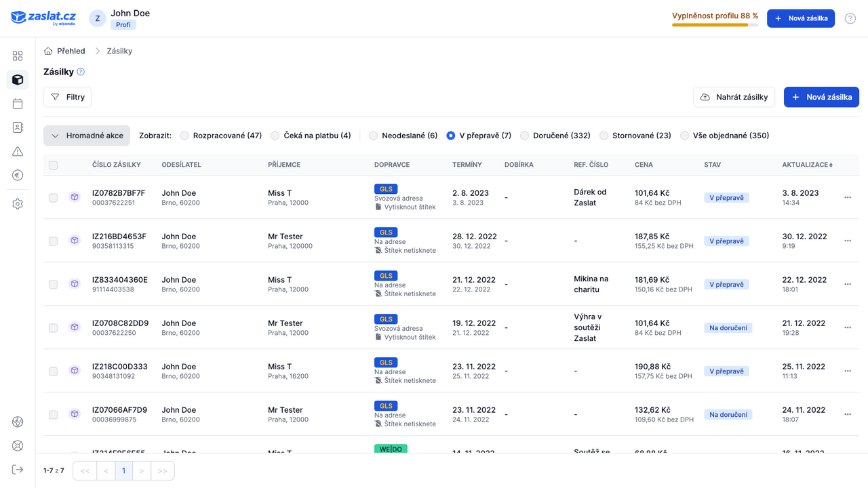This screenshot has width=868, height=488.
Task: Open the Filtry filter panel
Action: coord(67,97)
